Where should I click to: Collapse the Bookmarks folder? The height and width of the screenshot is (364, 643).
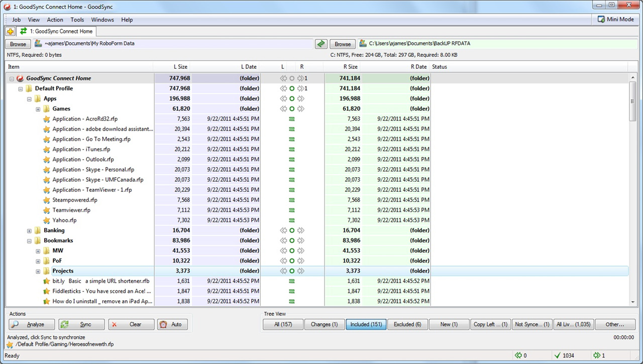[29, 240]
